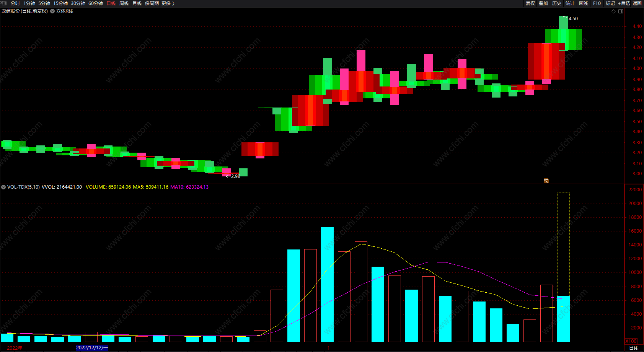
Task: Click the X100 volume scale label
Action: pyautogui.click(x=631, y=341)
